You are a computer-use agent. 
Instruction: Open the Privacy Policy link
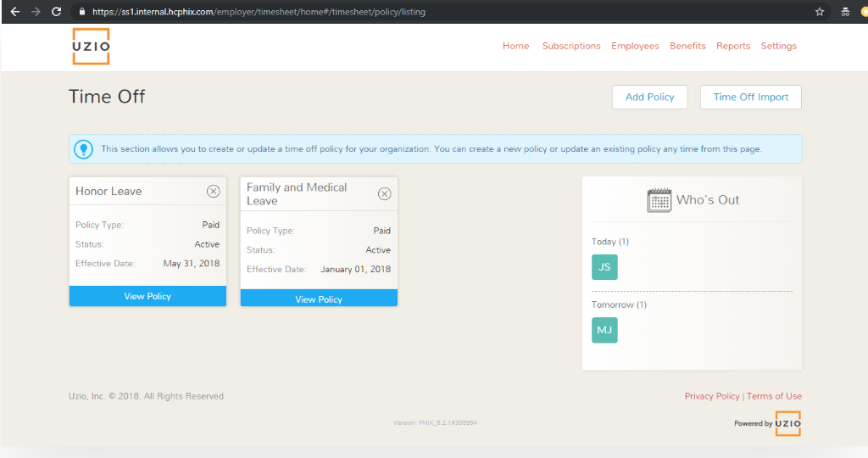point(712,396)
